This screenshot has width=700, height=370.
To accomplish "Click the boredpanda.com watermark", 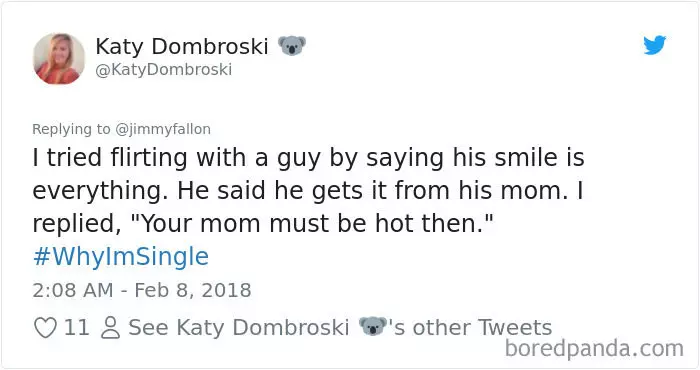I will pos(594,349).
